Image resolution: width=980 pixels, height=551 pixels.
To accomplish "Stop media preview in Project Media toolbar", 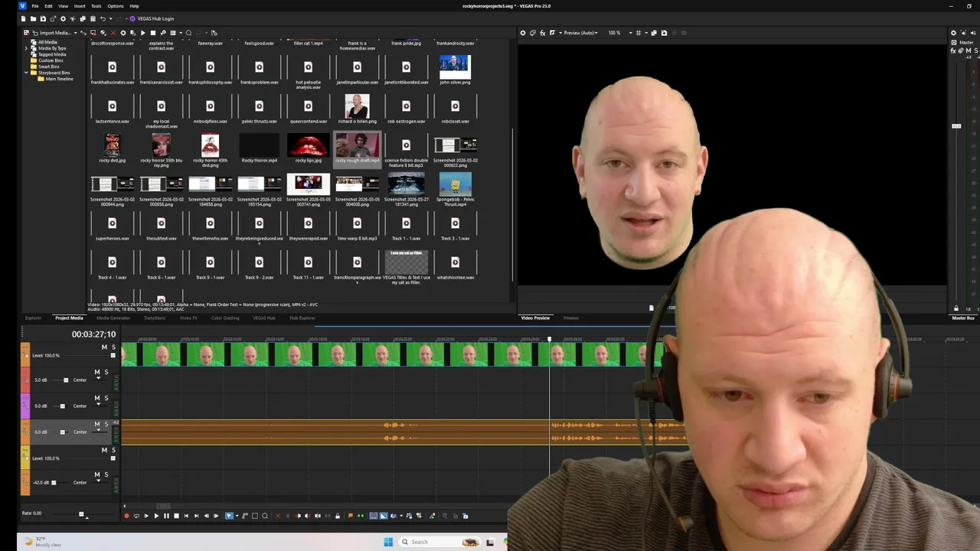I will (x=153, y=33).
